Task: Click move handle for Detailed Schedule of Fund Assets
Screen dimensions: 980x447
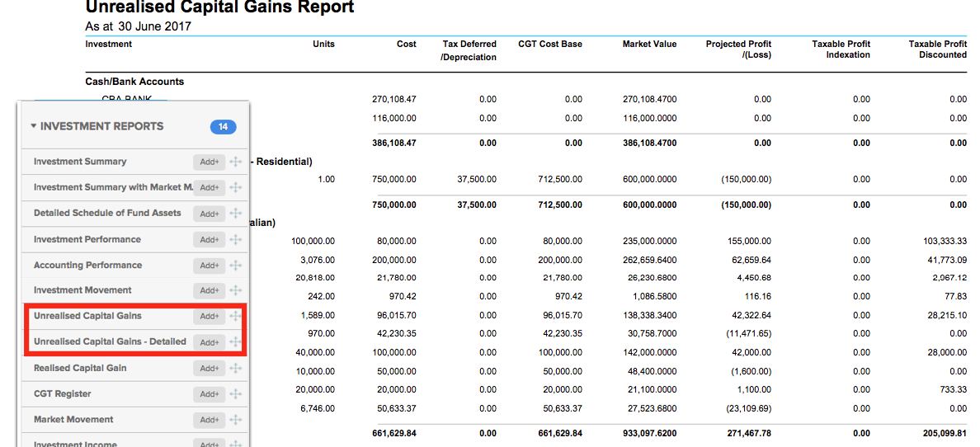Action: click(x=236, y=214)
